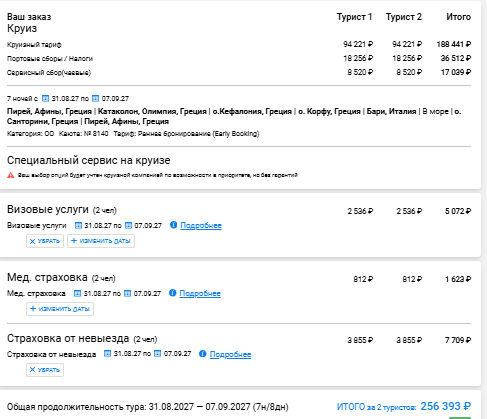Click the visa services end date calendar icon
The width and height of the screenshot is (487, 419).
click(x=128, y=226)
